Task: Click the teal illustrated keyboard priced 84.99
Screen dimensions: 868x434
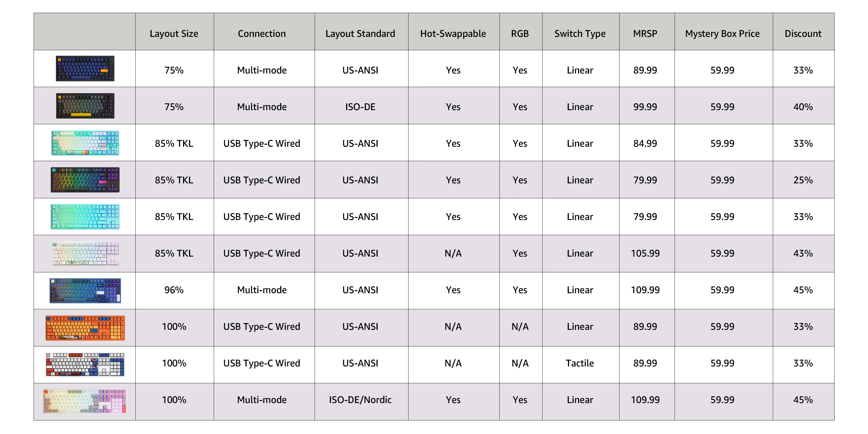Action: click(85, 143)
